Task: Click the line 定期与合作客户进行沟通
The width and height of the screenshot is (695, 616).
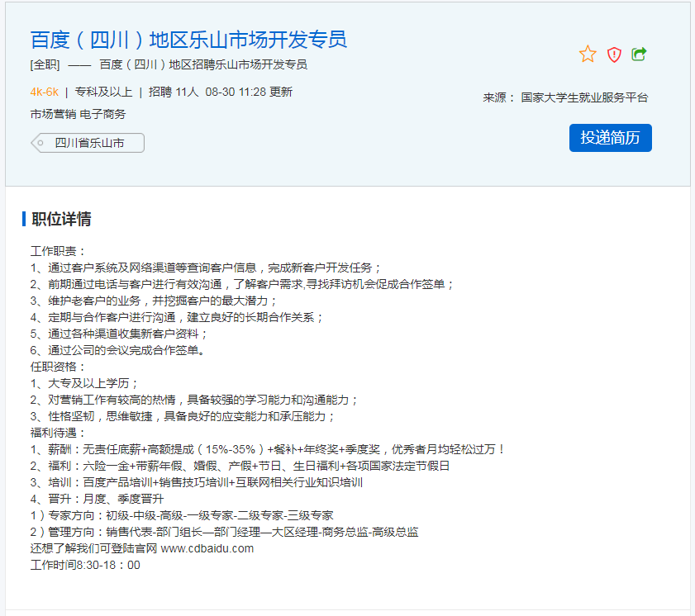Action: [x=177, y=318]
